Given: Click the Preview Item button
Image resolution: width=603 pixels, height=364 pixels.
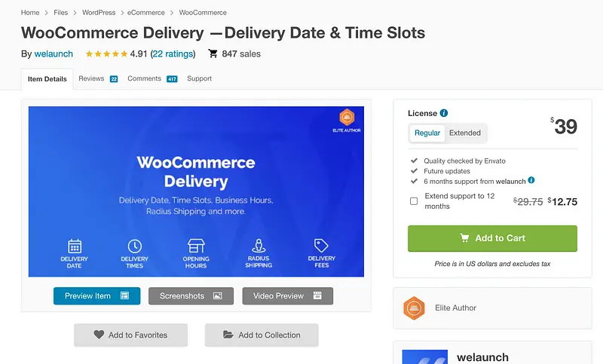Looking at the screenshot, I should click(x=96, y=296).
